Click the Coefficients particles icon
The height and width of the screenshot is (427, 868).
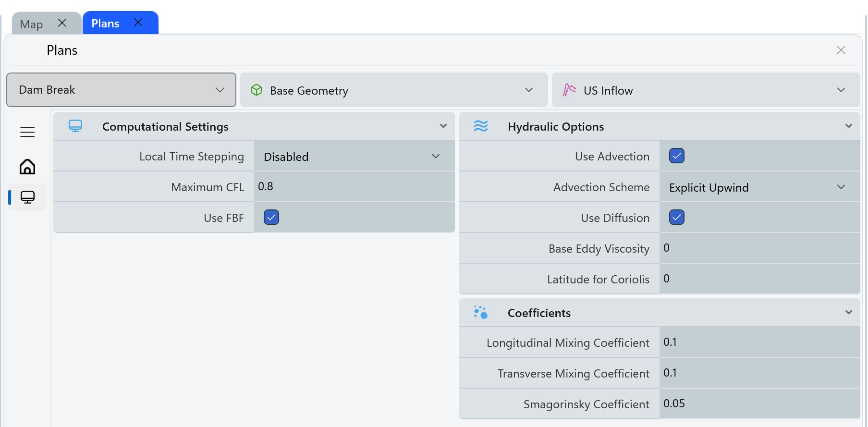[481, 313]
